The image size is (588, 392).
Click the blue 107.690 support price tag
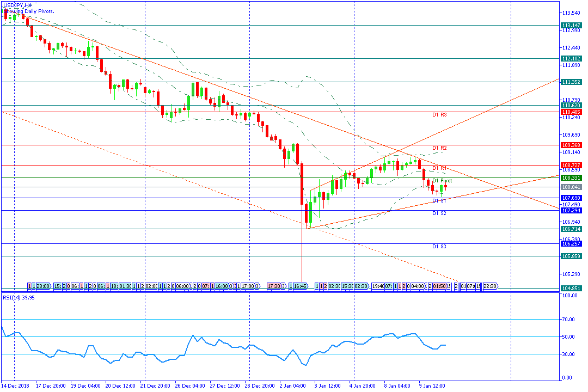(571, 198)
